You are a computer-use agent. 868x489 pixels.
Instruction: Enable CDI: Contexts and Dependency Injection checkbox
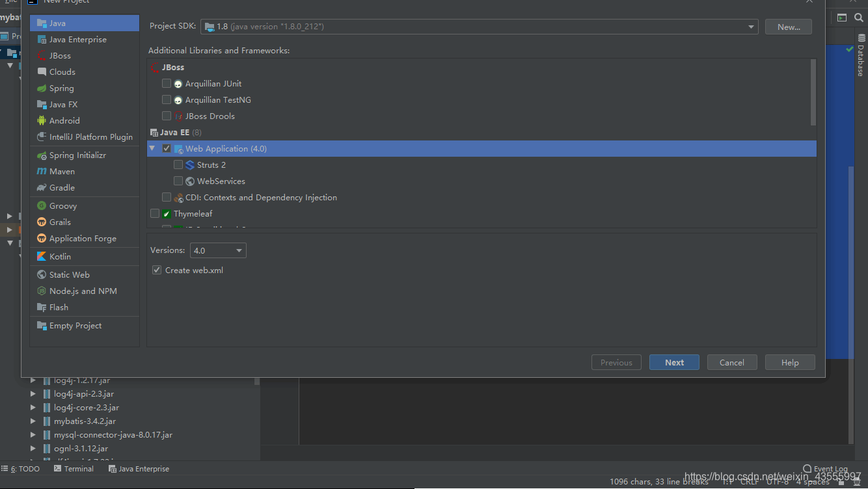[167, 197]
